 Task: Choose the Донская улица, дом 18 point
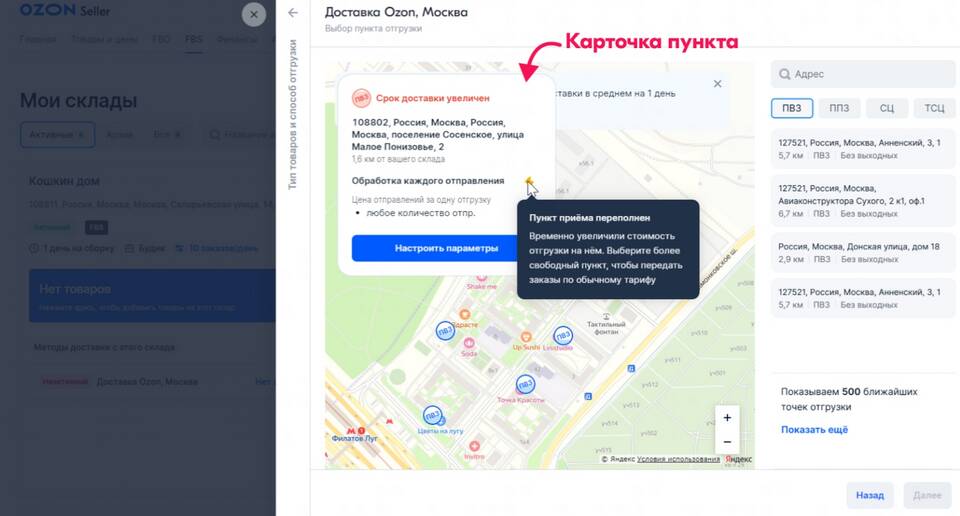point(859,253)
